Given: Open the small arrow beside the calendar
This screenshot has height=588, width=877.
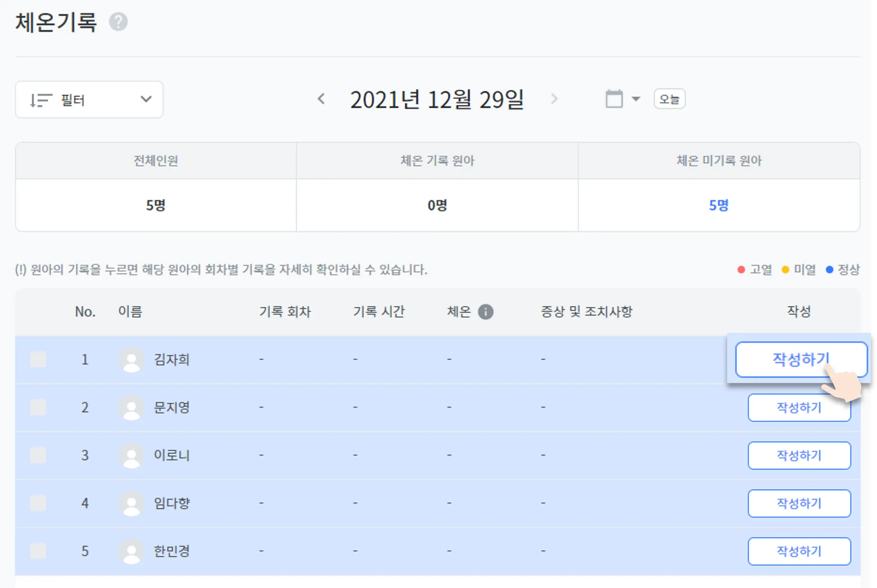Looking at the screenshot, I should click(636, 99).
